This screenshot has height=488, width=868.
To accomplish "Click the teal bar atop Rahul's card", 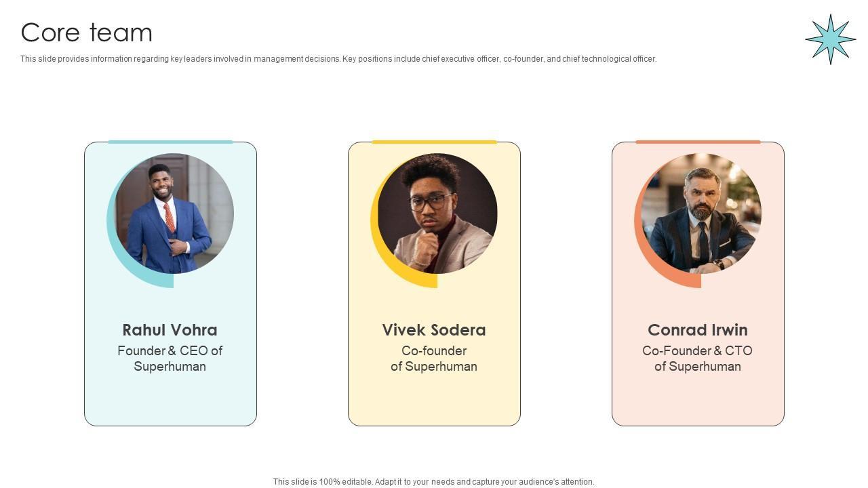I will pos(170,142).
